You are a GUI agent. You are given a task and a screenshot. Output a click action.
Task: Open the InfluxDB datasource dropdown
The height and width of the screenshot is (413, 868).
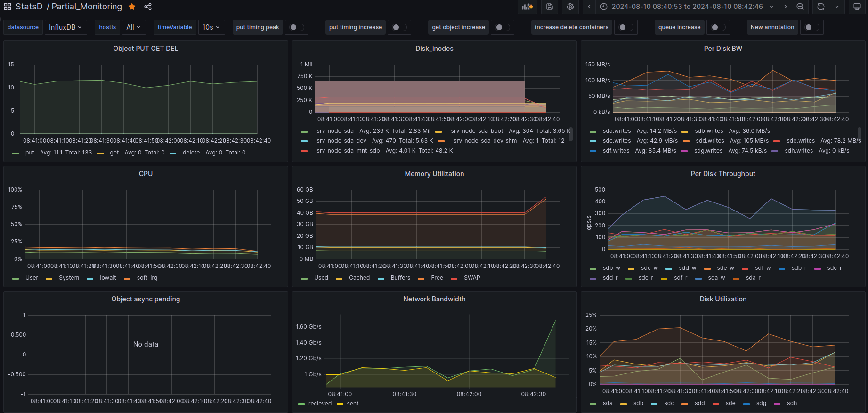pyautogui.click(x=65, y=27)
